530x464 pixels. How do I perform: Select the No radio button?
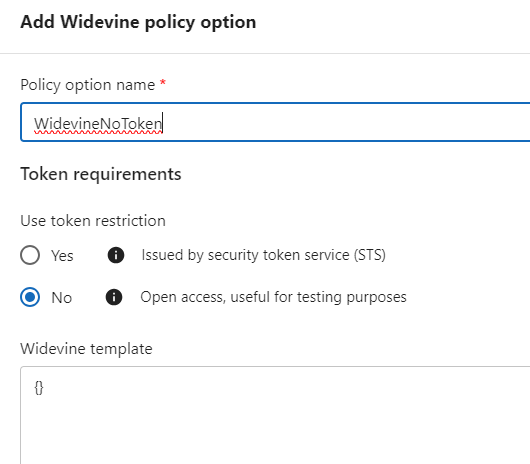(x=30, y=297)
